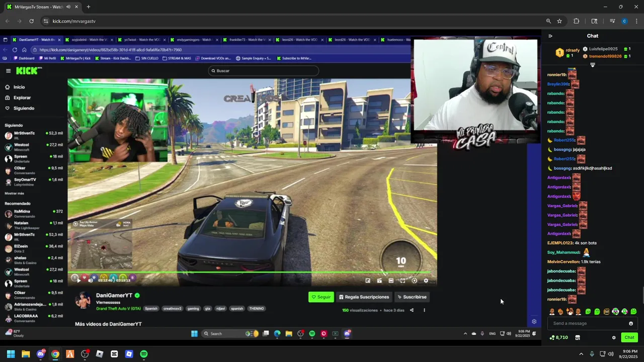Open video player settings gear
This screenshot has width=644, height=362.
pyautogui.click(x=426, y=281)
